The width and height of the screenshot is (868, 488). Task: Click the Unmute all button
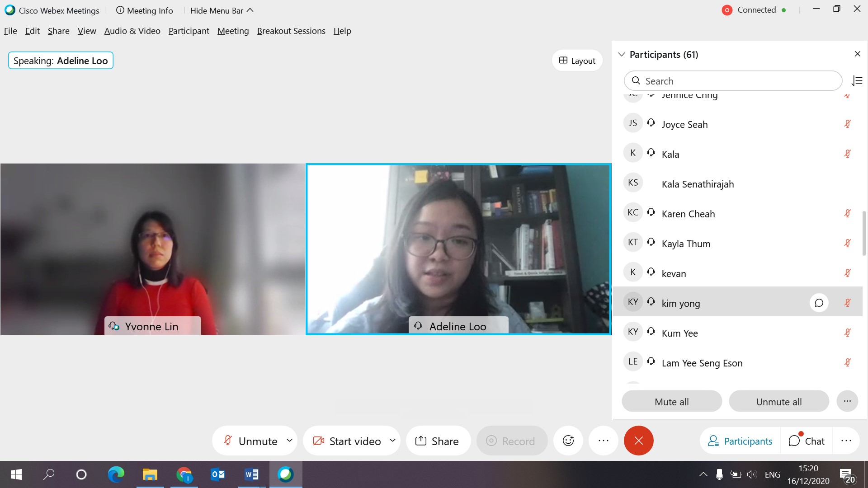click(x=779, y=401)
